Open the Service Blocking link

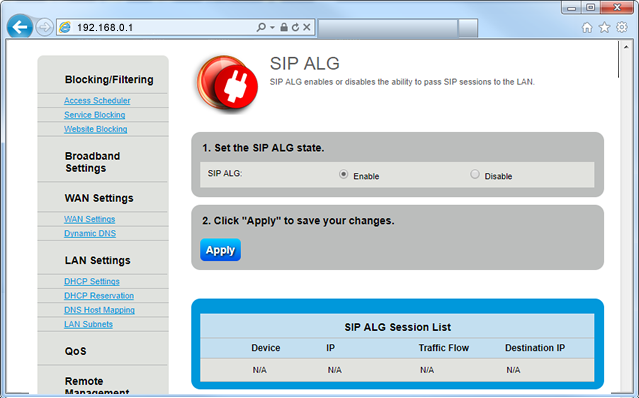(95, 115)
